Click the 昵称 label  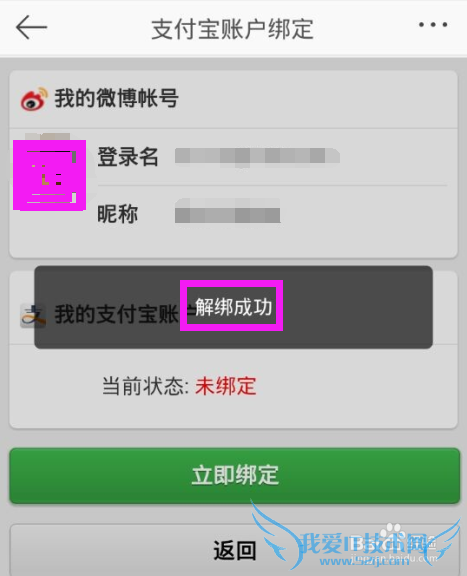[x=117, y=214]
